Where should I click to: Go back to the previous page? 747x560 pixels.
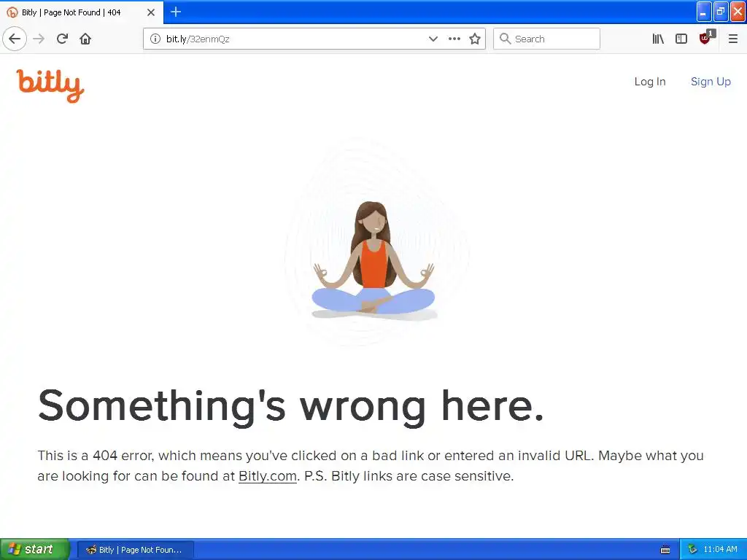point(15,39)
